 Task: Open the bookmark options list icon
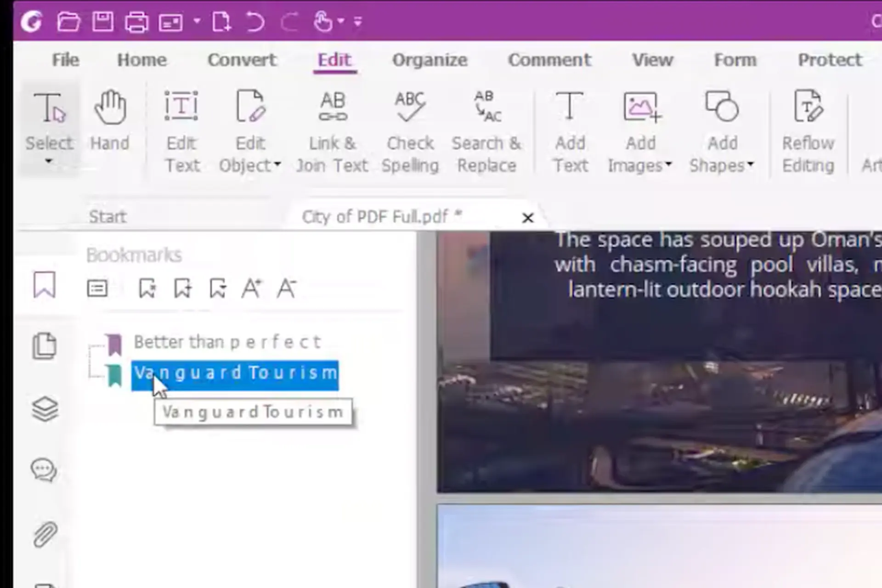point(97,288)
